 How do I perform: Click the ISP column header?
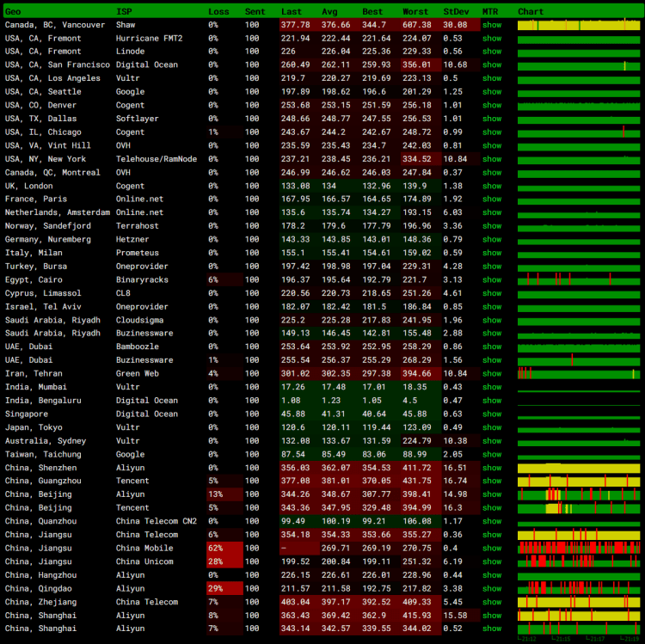tap(124, 11)
